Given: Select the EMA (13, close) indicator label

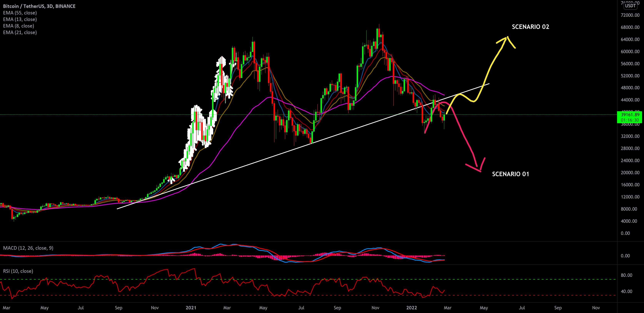Looking at the screenshot, I should 20,19.
